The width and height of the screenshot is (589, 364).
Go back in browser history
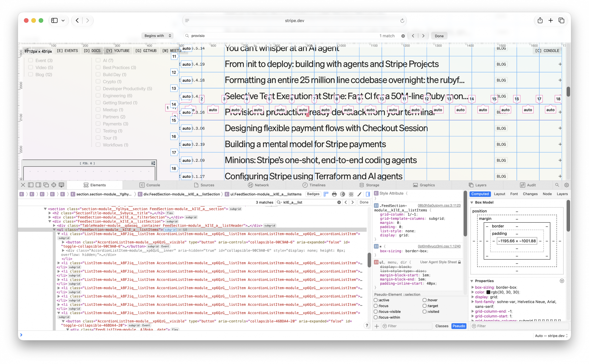click(77, 20)
